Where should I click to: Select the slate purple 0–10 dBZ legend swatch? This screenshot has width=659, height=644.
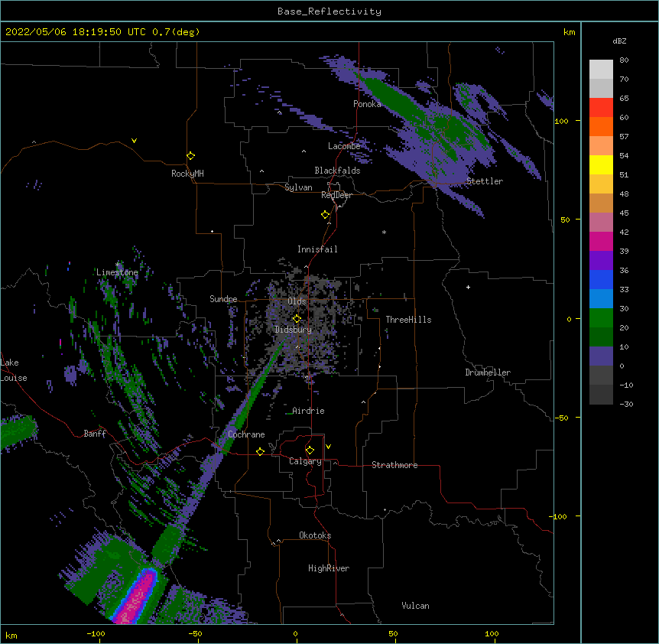(x=601, y=356)
